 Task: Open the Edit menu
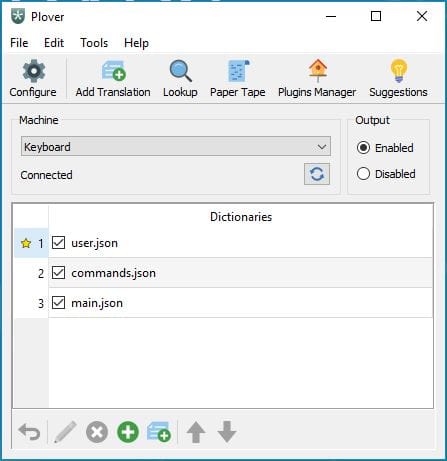pyautogui.click(x=54, y=43)
